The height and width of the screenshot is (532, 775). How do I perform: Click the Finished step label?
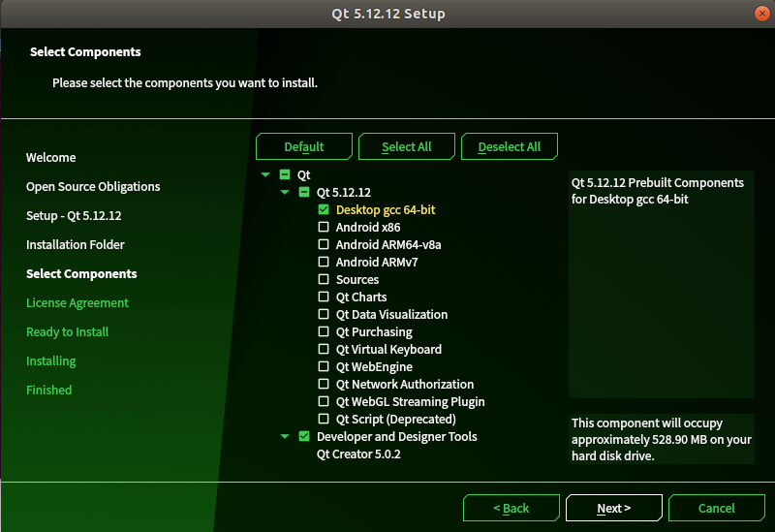[x=49, y=391]
